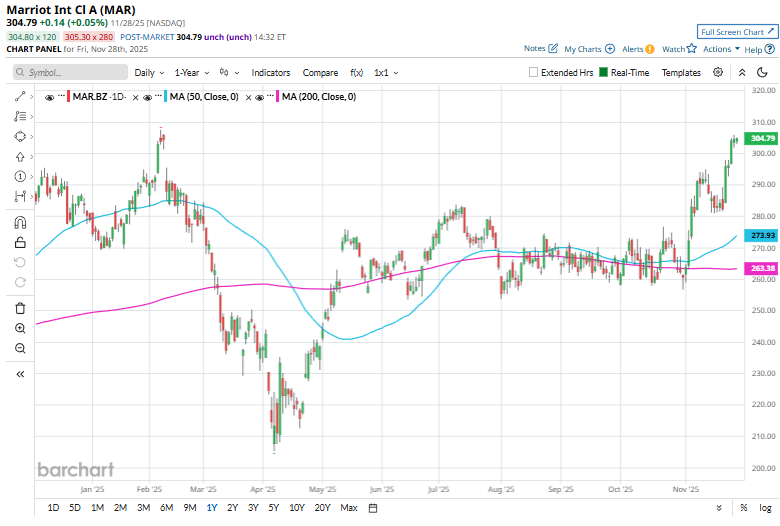Expand the 1-Year period dropdown
Screen dimensions: 780x526
190,73
